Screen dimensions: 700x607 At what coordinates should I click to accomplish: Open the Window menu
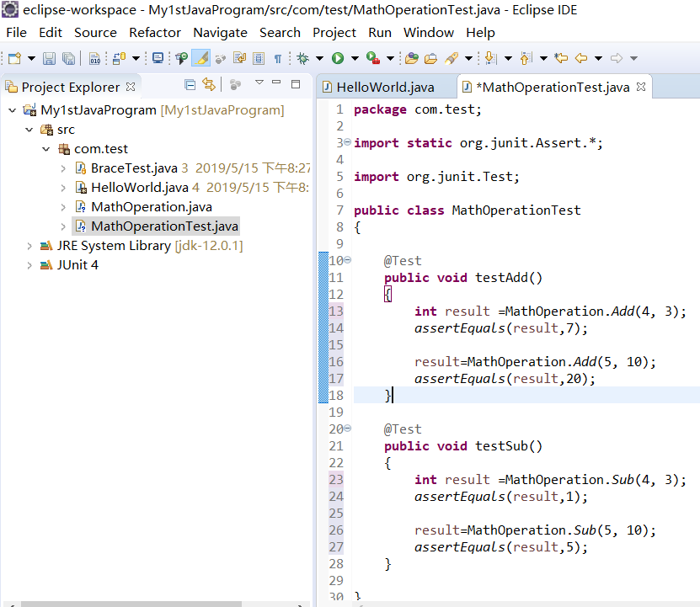point(429,33)
